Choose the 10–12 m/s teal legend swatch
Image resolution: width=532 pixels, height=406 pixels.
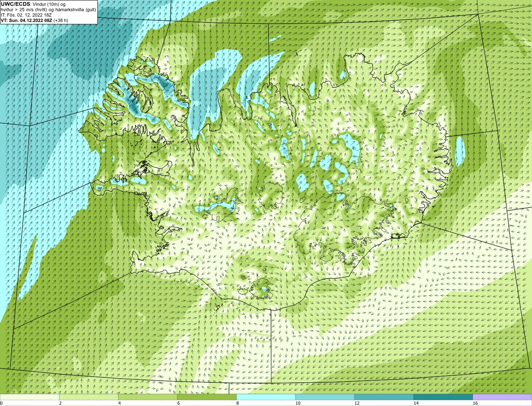point(325,397)
